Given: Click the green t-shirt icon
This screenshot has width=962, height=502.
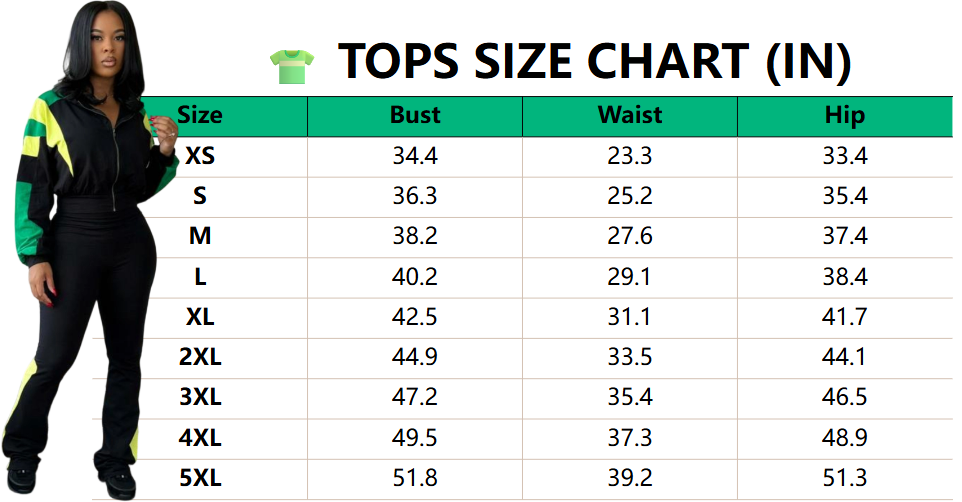Looking at the screenshot, I should pos(292,65).
